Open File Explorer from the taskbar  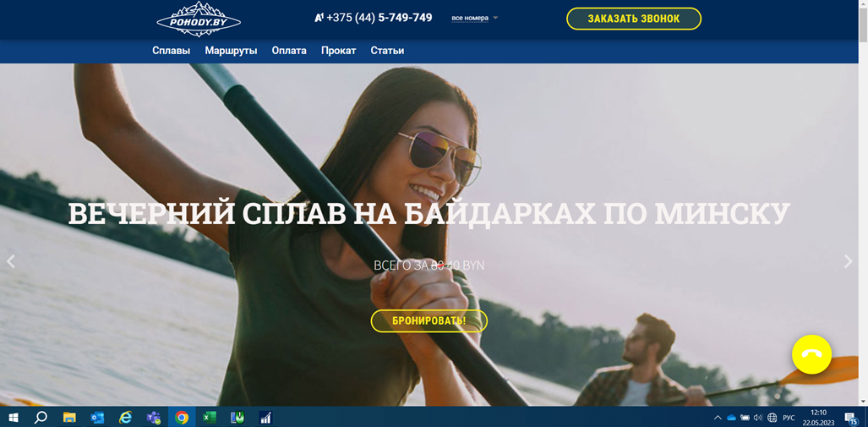[69, 418]
